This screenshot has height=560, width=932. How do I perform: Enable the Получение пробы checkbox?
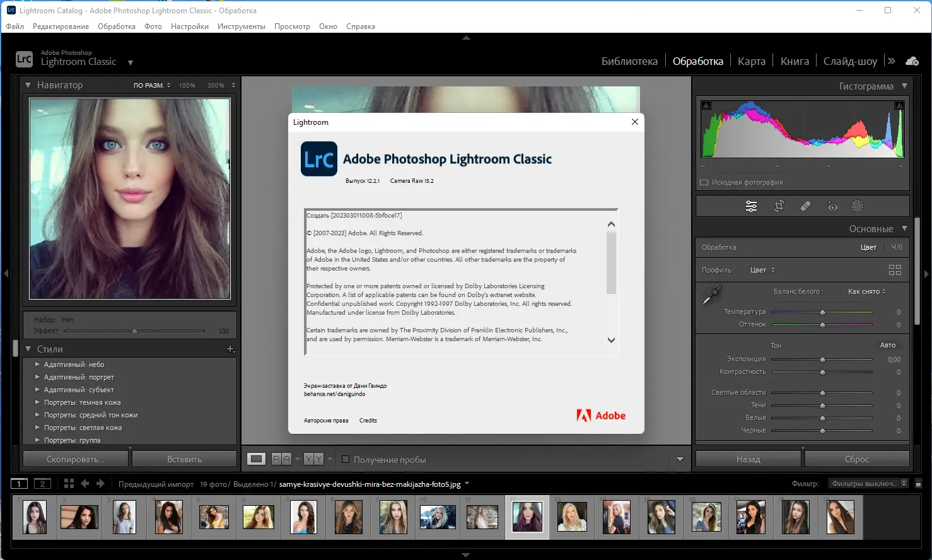click(x=346, y=459)
